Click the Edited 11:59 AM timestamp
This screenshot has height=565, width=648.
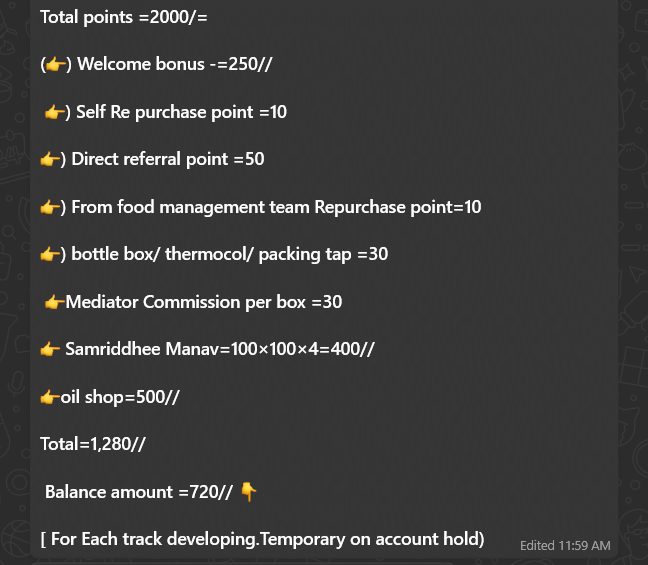pos(565,546)
